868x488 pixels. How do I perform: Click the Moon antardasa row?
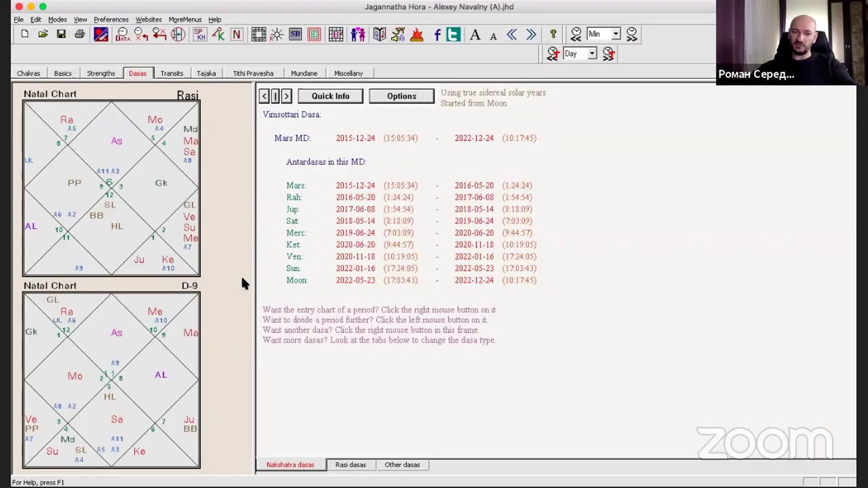411,280
